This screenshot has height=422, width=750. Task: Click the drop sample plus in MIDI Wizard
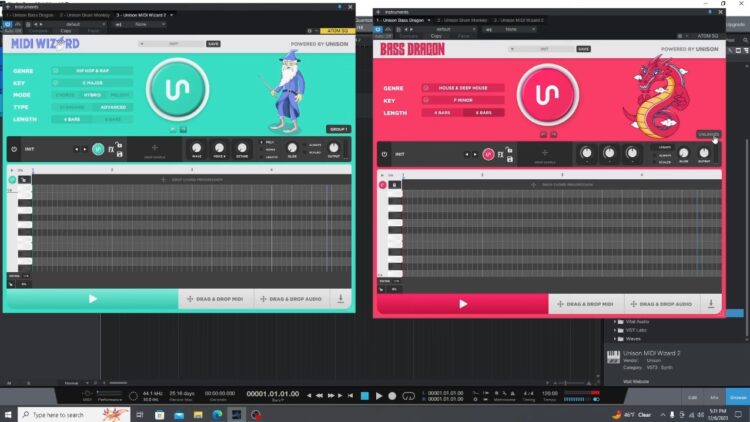(154, 148)
